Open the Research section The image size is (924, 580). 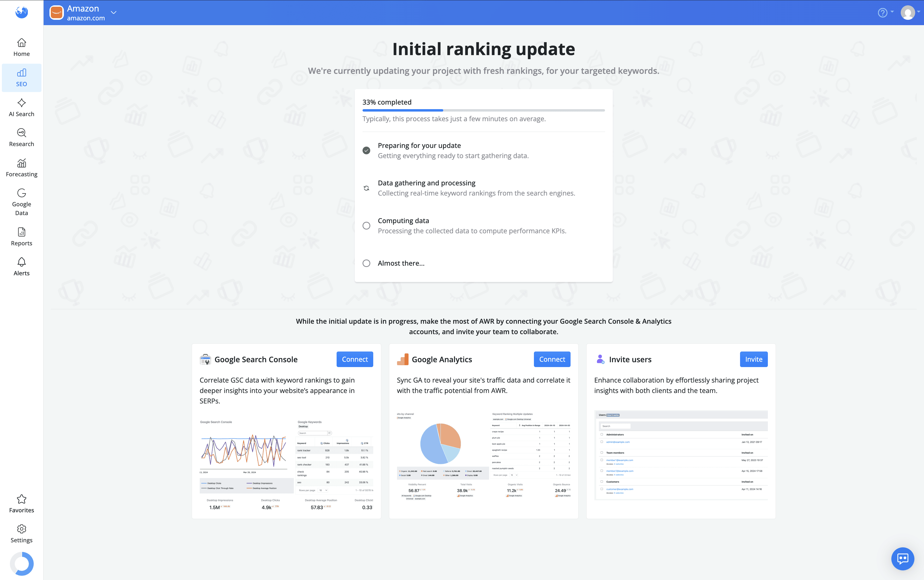pyautogui.click(x=21, y=138)
